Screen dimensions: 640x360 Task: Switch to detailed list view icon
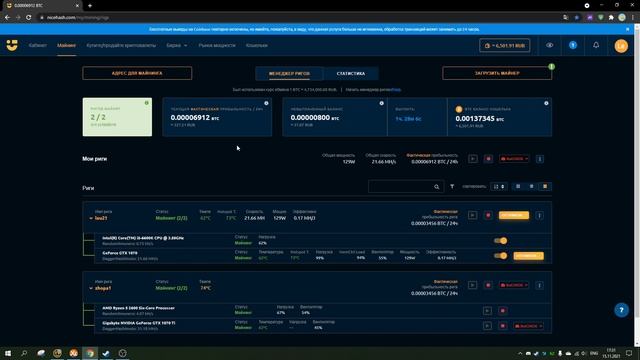[x=544, y=187]
